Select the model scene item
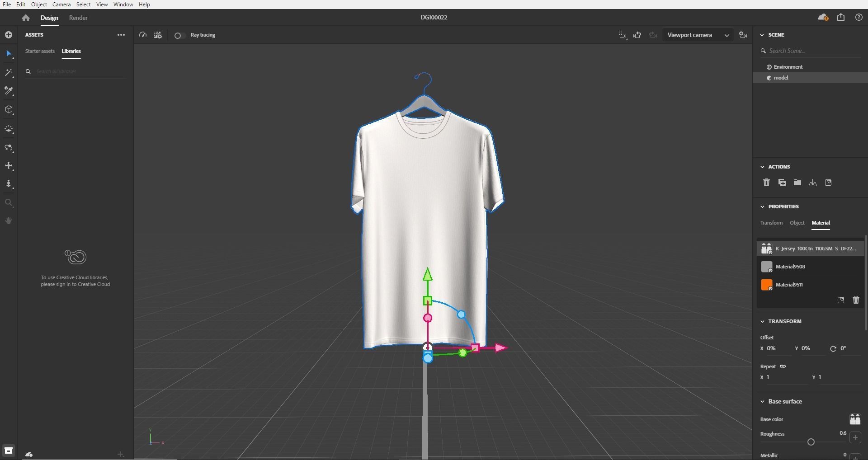Viewport: 868px width, 460px height. point(810,78)
